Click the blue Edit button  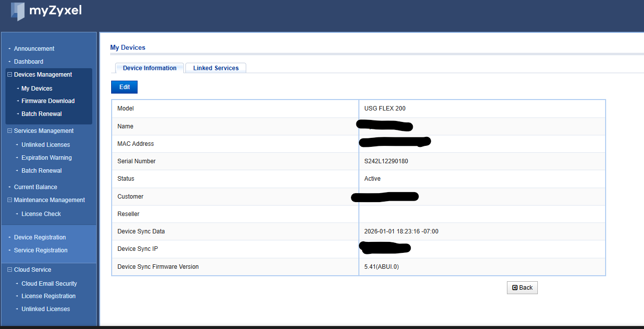124,87
